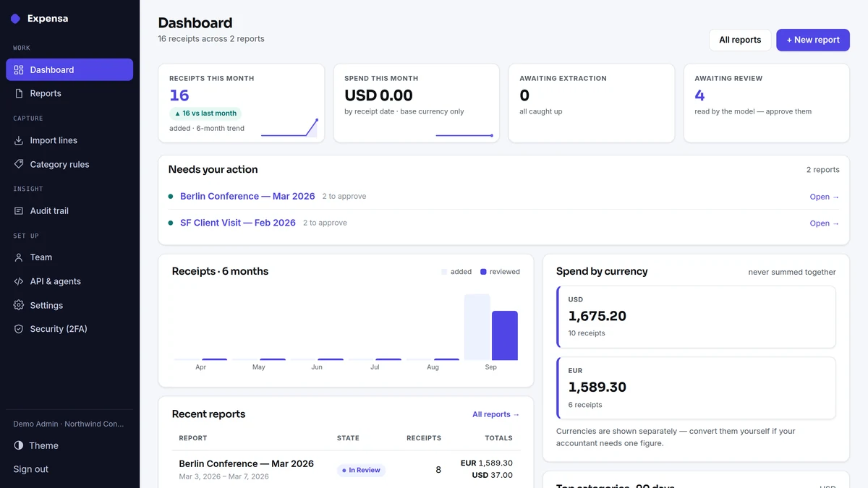Click the receipts 6-month trend sparkline
Screen dimensions: 868x488
289,128
